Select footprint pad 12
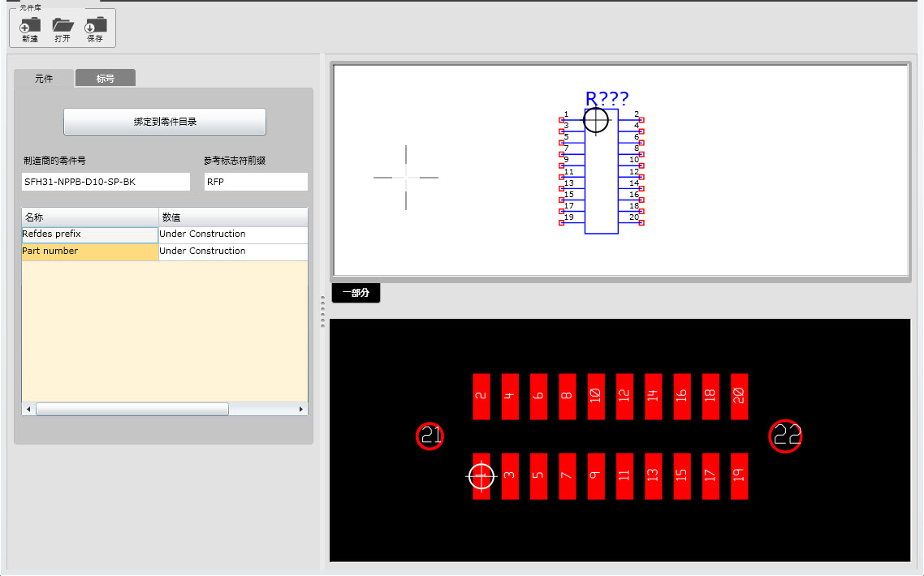Image resolution: width=924 pixels, height=576 pixels. point(624,397)
